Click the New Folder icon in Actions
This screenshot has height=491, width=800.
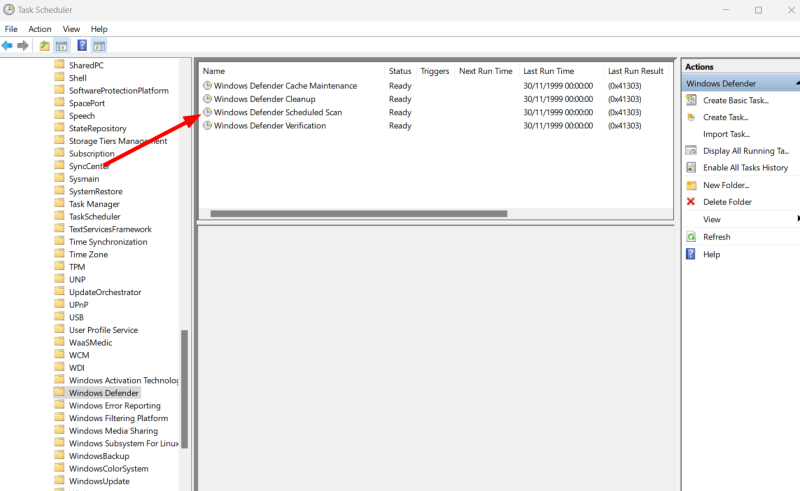click(691, 185)
